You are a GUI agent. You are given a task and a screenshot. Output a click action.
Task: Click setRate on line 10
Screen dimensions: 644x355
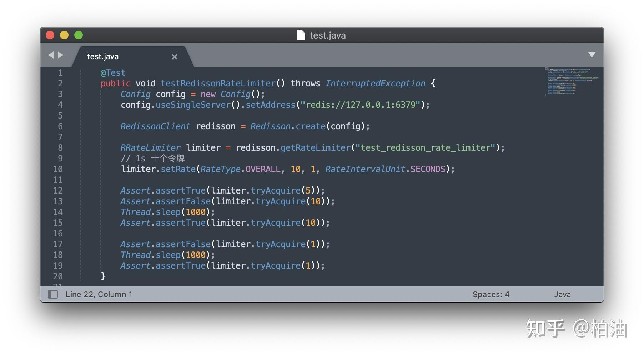pos(178,169)
